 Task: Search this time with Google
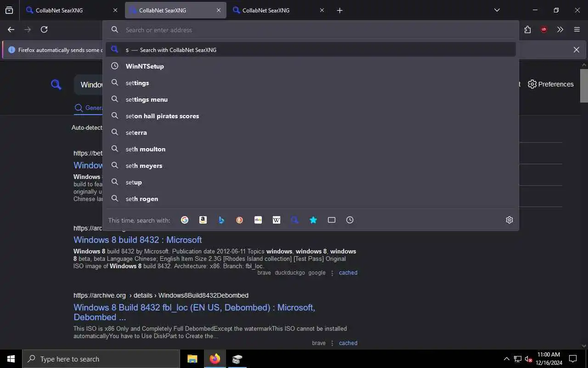(185, 220)
